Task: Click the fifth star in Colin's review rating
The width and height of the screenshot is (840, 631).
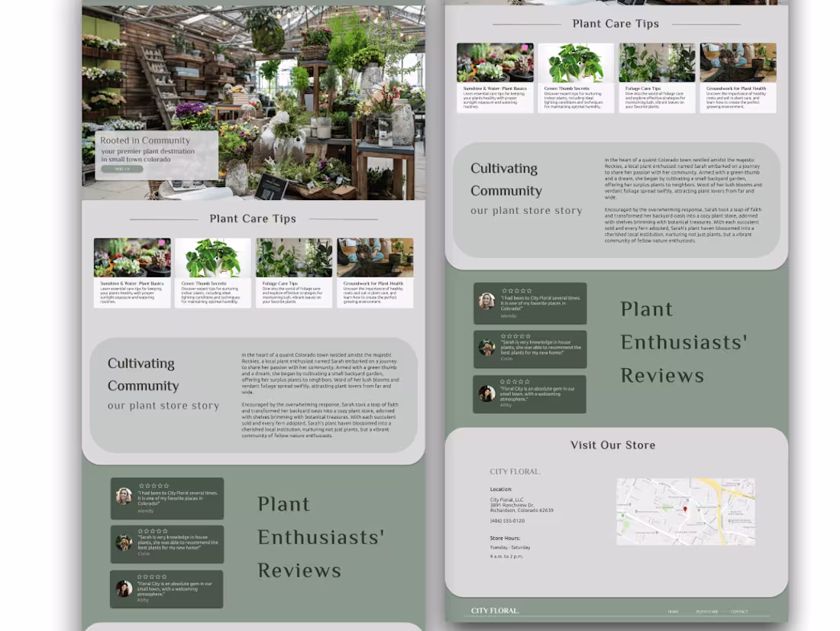Action: [x=528, y=336]
